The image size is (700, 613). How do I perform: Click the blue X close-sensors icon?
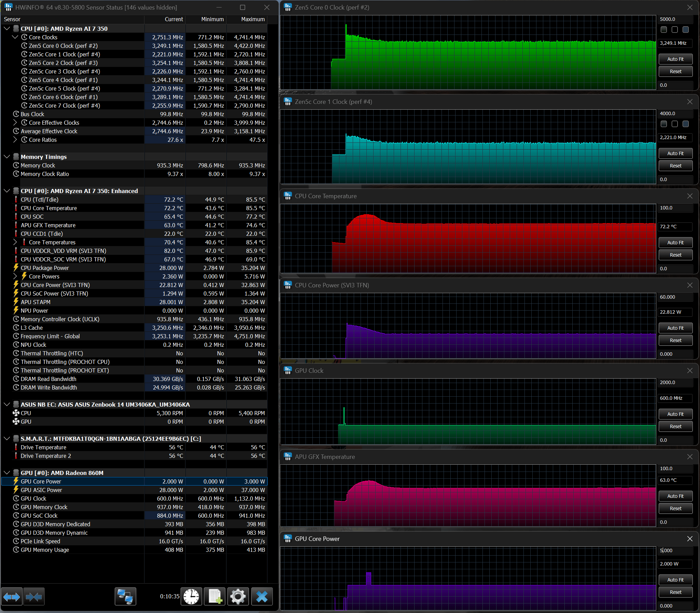pos(262,597)
